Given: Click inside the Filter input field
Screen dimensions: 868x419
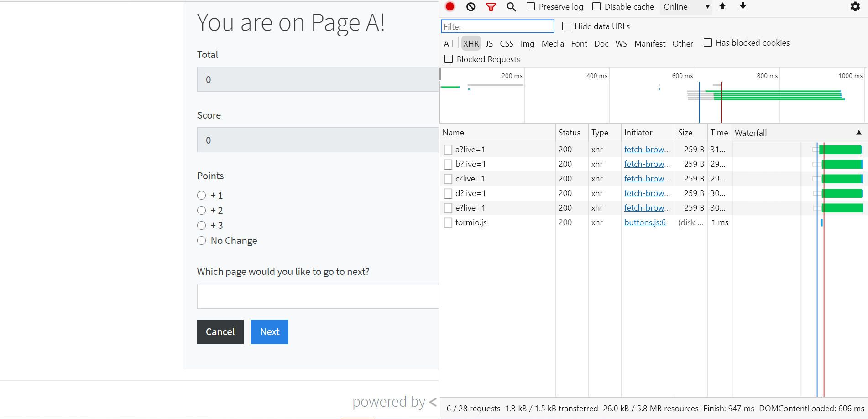Looking at the screenshot, I should tap(497, 26).
